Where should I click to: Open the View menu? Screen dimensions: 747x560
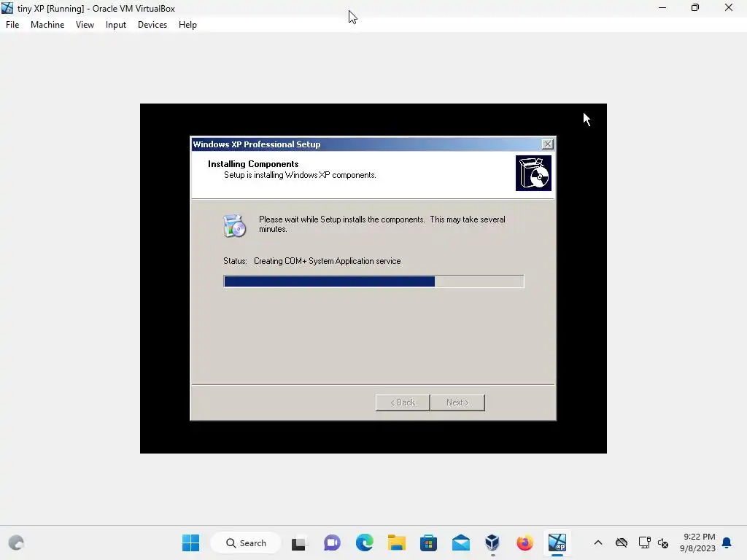click(85, 25)
